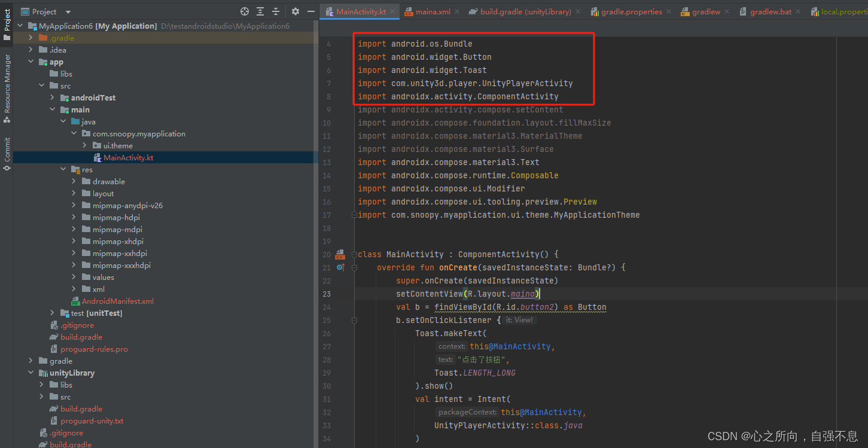This screenshot has height=448, width=868.
Task: Collapse the java folder
Action: (x=63, y=121)
